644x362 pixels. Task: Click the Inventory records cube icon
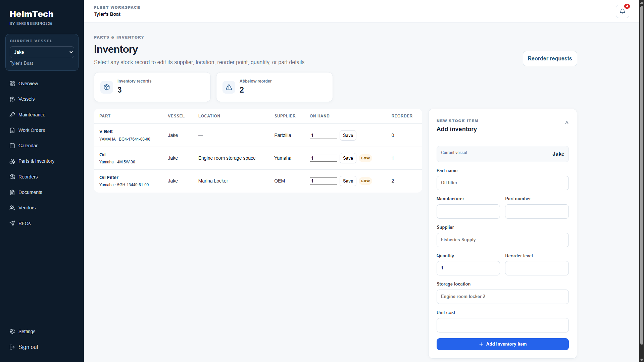107,87
